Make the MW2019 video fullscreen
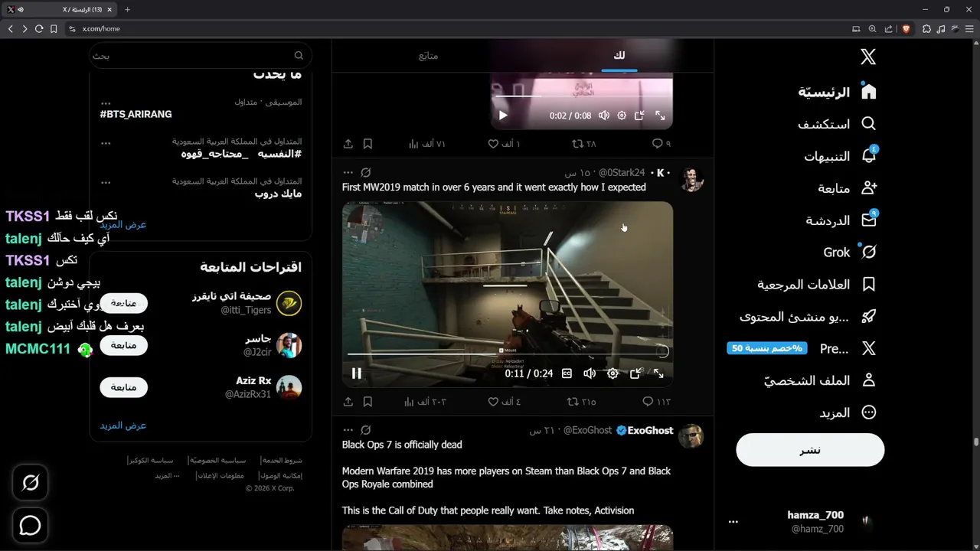 coord(658,373)
